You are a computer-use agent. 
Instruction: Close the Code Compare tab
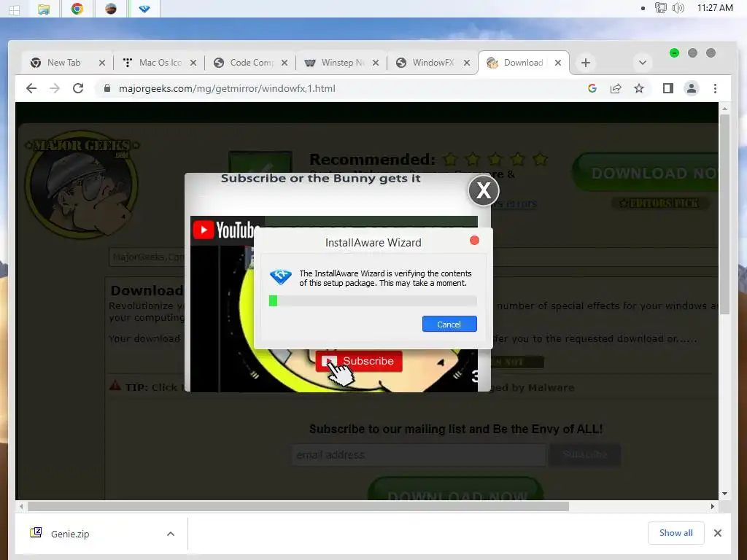[285, 63]
